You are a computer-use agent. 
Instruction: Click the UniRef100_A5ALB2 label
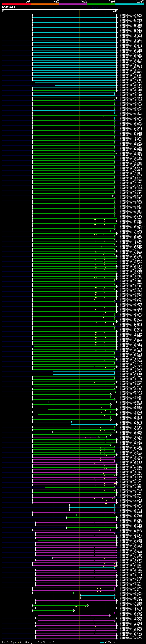tap(131, 32)
